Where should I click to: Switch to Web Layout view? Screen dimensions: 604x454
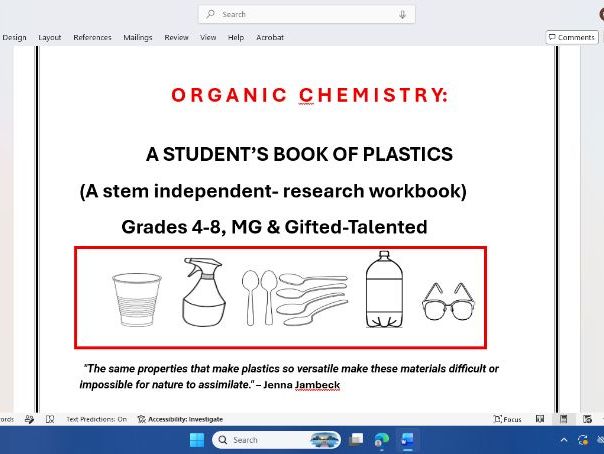click(x=587, y=419)
